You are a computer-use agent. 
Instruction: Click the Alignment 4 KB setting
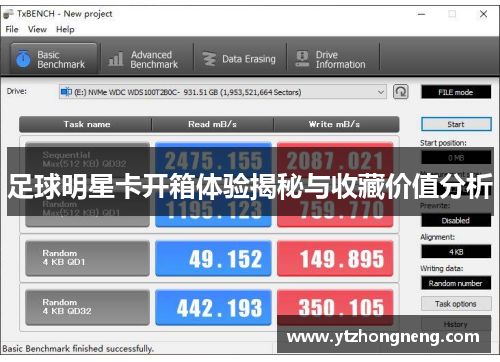pyautogui.click(x=456, y=252)
